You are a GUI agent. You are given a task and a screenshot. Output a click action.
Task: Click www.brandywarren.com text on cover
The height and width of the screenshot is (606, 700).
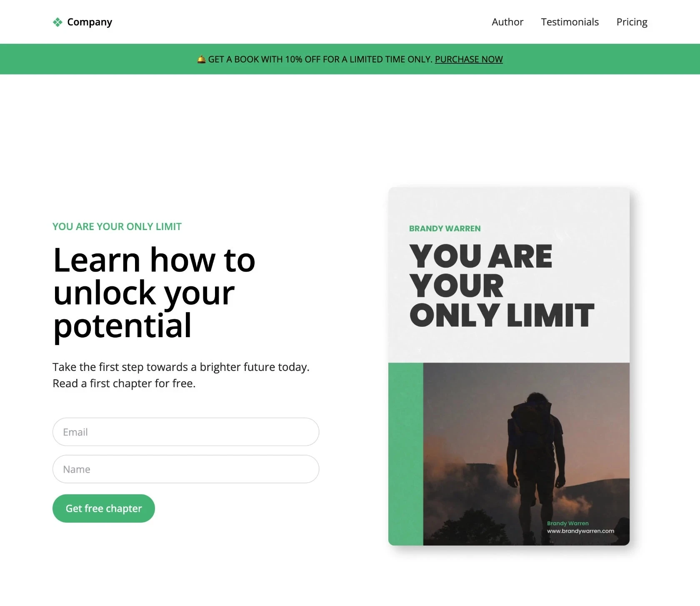580,531
